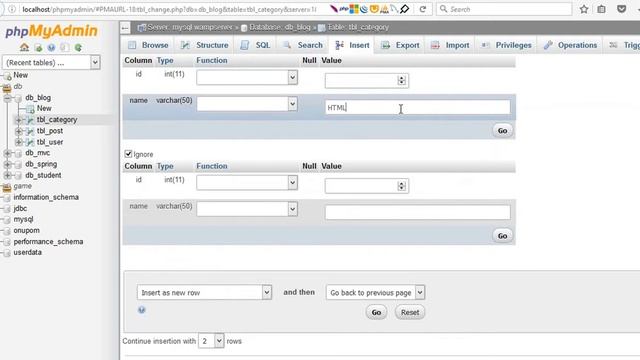Bookmark this page with star icon
Viewport: 640px width, 360px height.
[x=584, y=9]
